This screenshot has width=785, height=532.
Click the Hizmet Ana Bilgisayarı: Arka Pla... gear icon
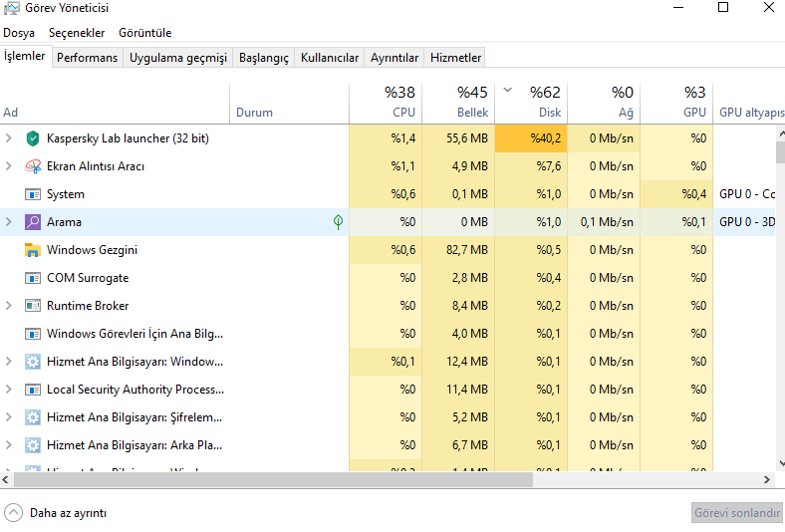(x=33, y=445)
